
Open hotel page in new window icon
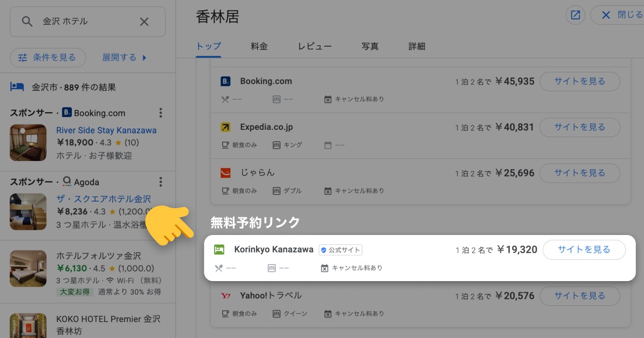pos(575,15)
